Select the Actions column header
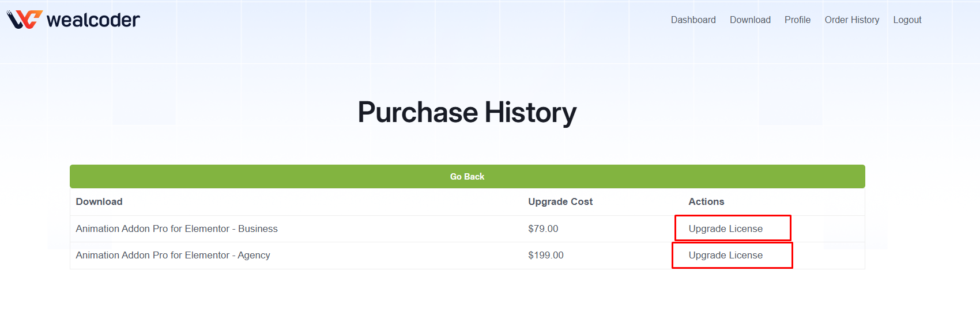 [x=706, y=201]
